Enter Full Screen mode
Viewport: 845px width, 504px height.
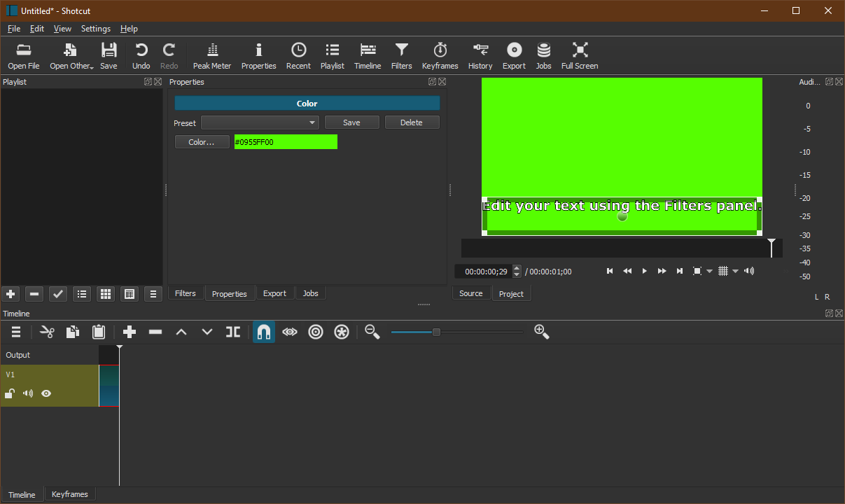pos(580,56)
